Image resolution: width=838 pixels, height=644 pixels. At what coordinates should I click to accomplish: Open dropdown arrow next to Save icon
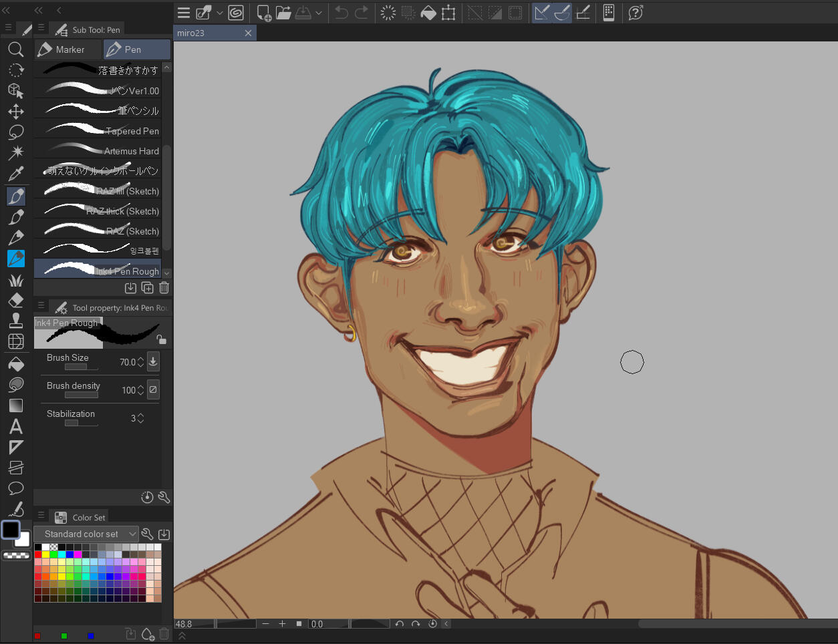point(319,13)
